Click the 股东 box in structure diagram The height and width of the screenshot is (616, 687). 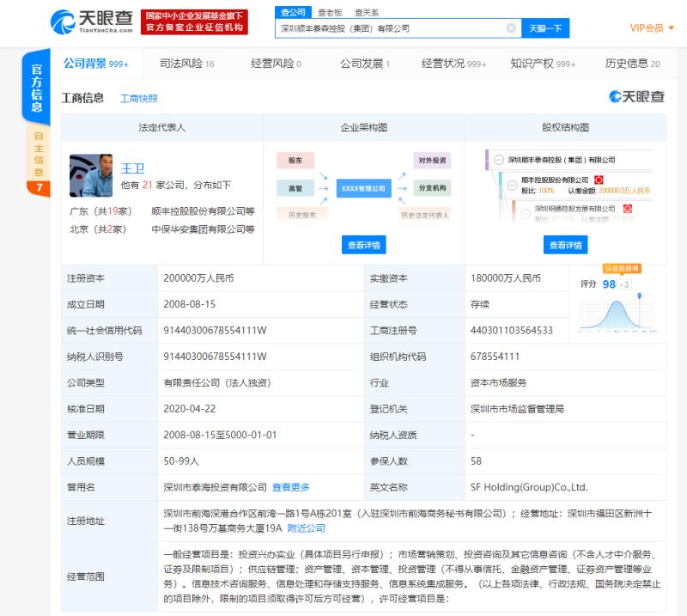295,160
